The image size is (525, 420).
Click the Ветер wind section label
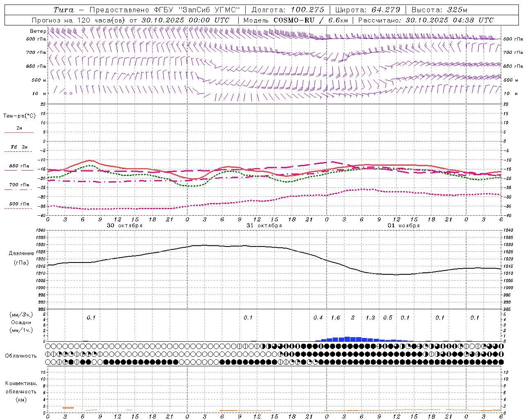(x=38, y=31)
